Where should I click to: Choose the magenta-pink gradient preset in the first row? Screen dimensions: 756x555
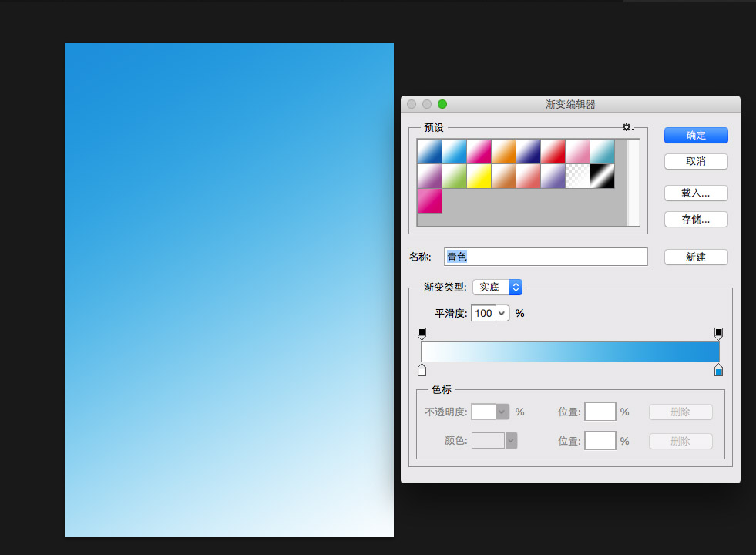coord(479,151)
